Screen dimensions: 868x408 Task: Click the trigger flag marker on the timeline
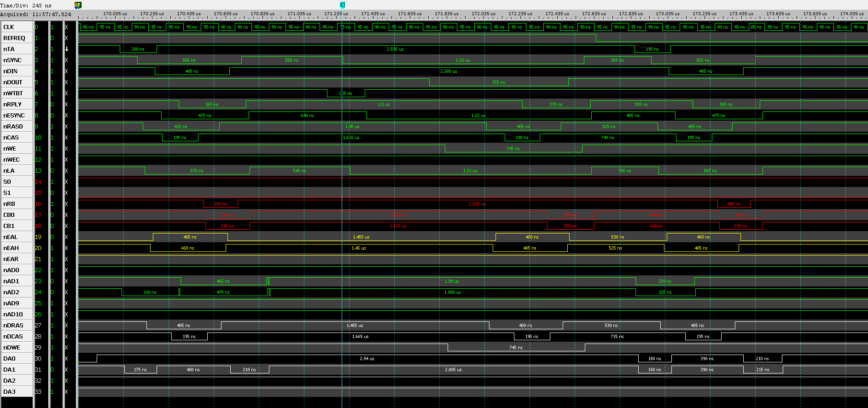[78, 5]
